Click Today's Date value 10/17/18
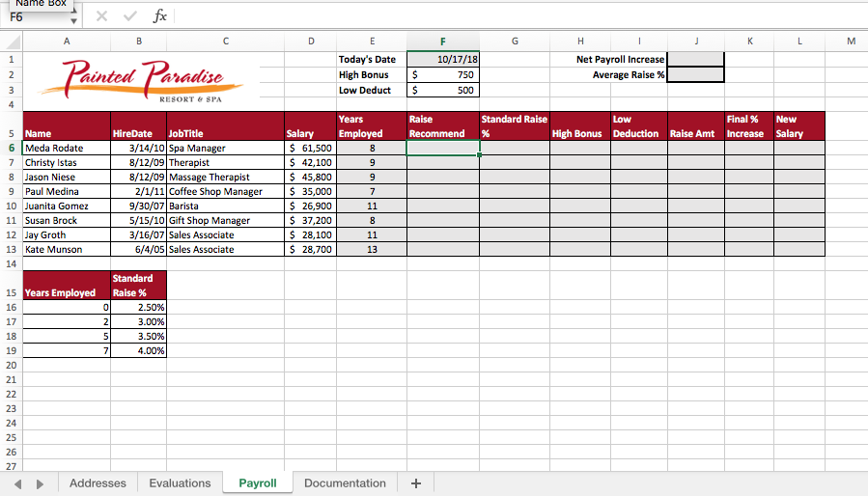The image size is (868, 496). tap(443, 59)
